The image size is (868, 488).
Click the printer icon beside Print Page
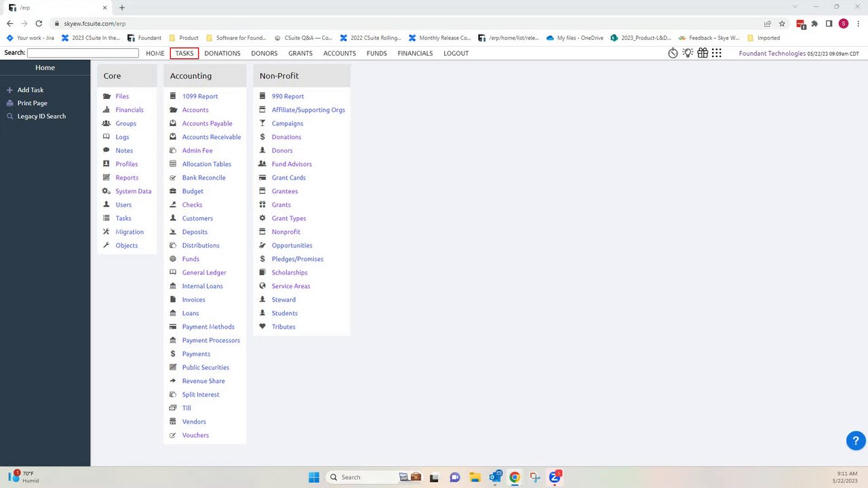click(x=9, y=103)
